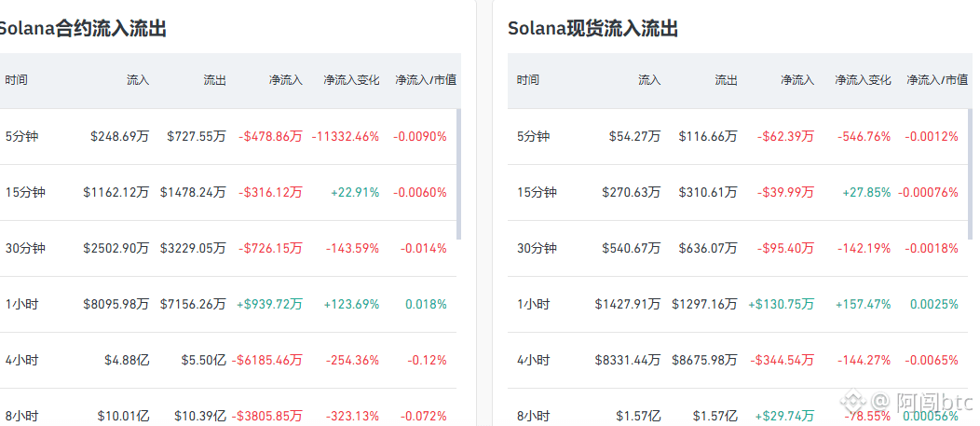Select the 4小时 row label in contract table
Image resolution: width=980 pixels, height=426 pixels.
tap(21, 361)
